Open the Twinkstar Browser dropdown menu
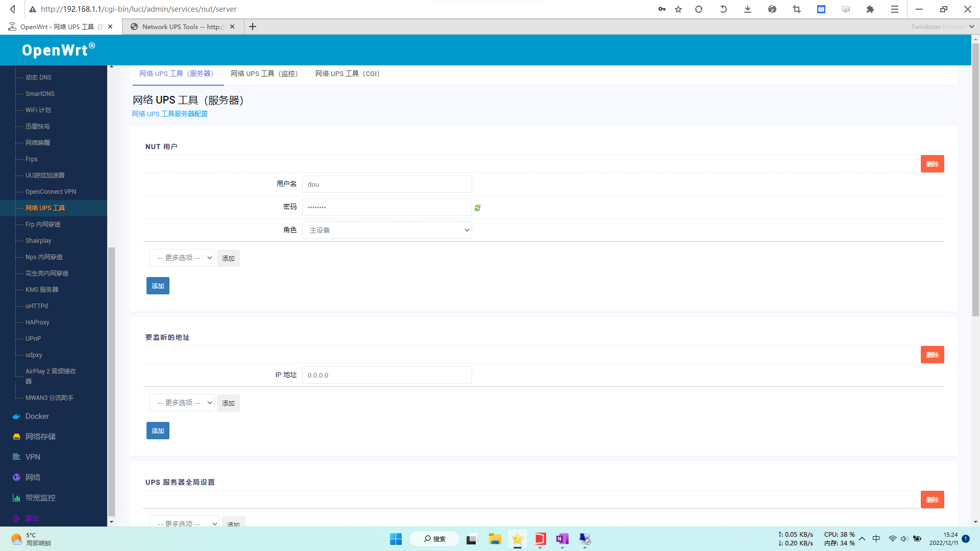 (942, 27)
